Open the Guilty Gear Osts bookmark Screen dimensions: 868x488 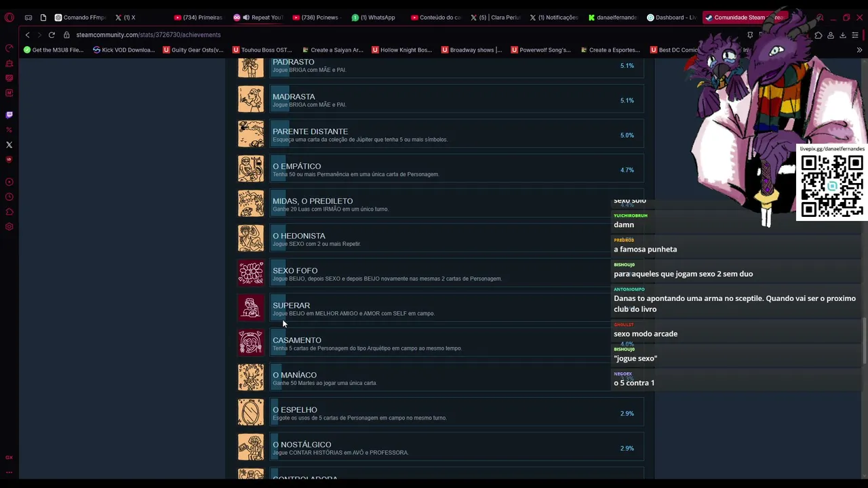(193, 49)
